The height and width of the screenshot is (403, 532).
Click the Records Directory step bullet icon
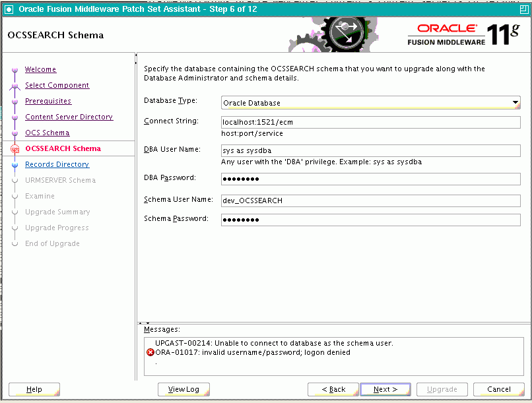tap(15, 165)
